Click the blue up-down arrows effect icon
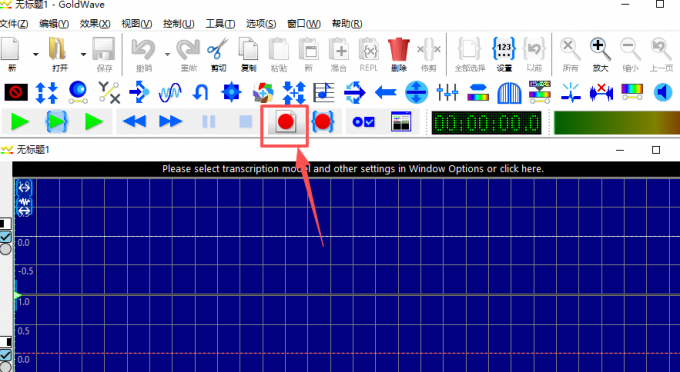 click(46, 92)
